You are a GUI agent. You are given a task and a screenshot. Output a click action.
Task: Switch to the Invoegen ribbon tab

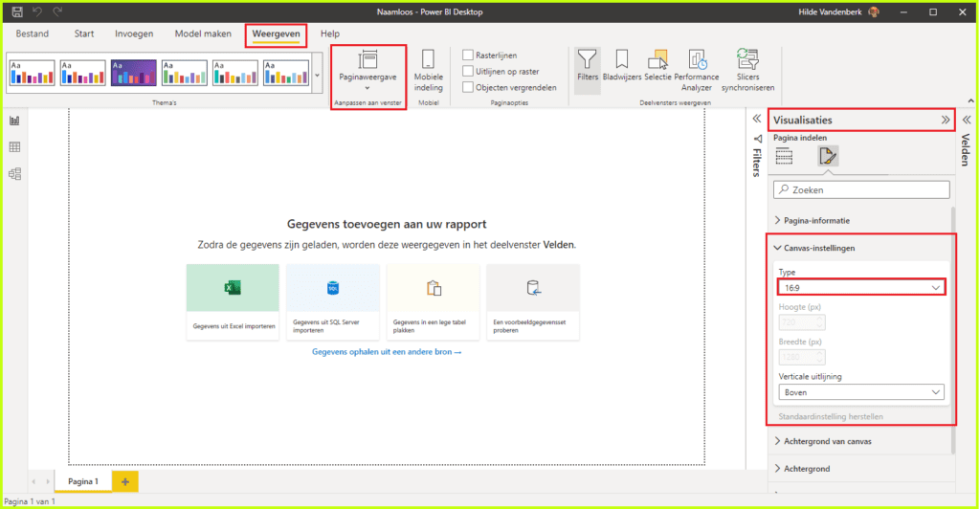tap(134, 33)
